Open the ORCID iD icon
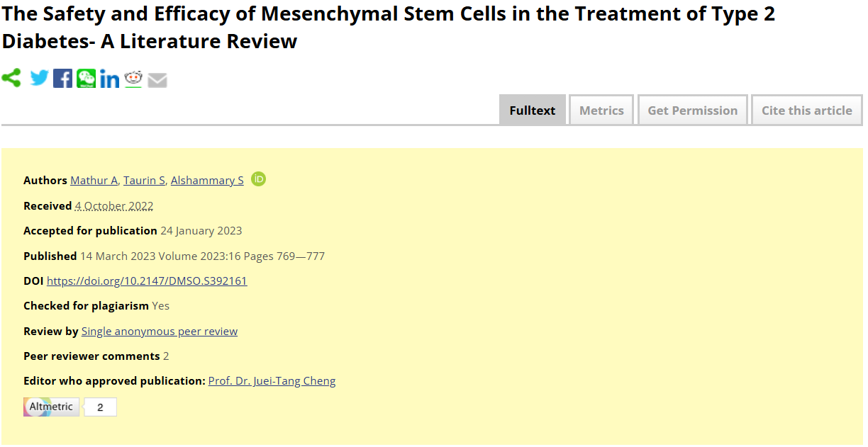Screen dimensions: 868x447 click(x=259, y=179)
